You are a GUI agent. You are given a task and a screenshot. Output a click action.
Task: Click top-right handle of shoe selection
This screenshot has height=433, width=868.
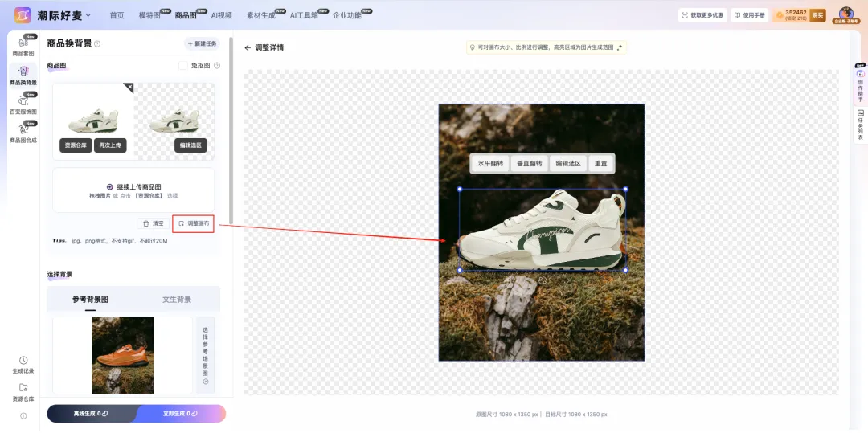(625, 189)
